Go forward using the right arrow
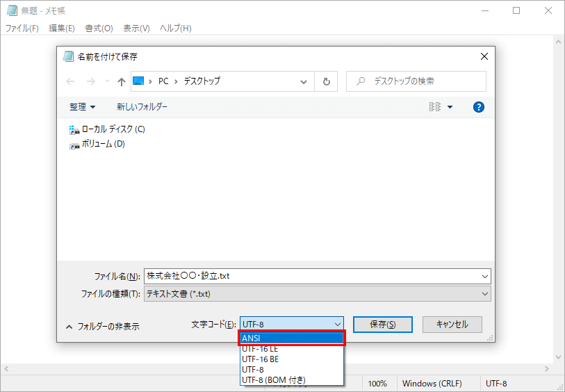The image size is (565, 392). 91,81
